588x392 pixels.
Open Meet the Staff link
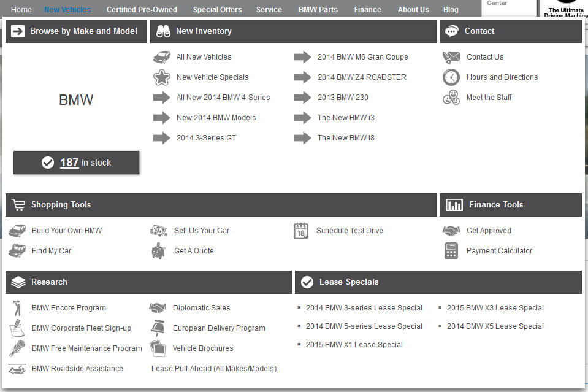489,98
